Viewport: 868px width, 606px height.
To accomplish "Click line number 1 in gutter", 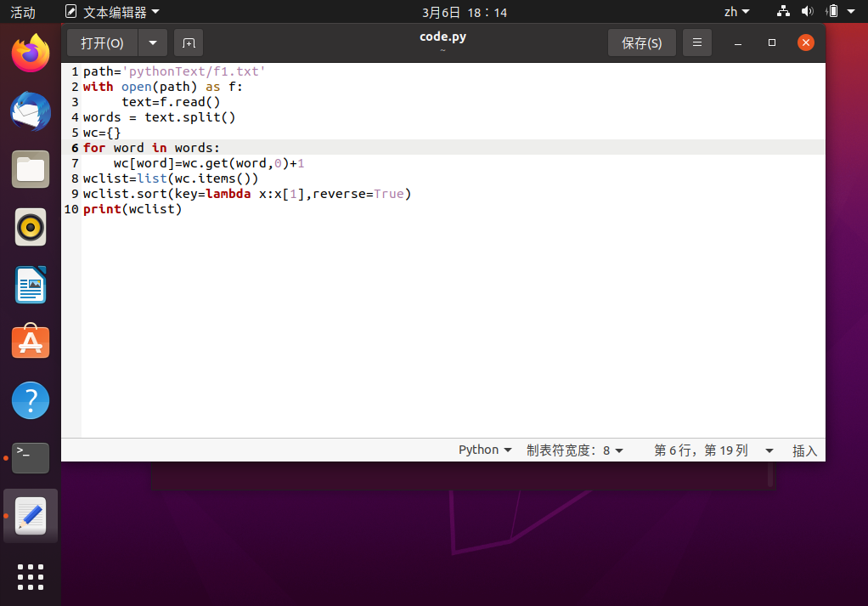I will click(x=76, y=71).
